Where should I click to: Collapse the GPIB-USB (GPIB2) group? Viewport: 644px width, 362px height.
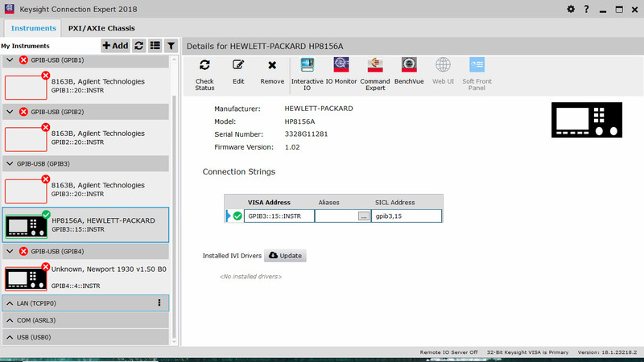[10, 112]
